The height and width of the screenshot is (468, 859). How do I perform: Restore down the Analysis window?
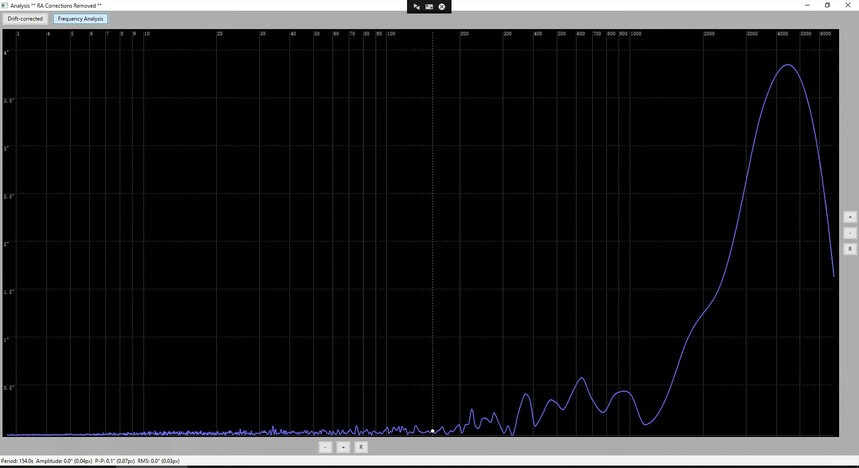[x=827, y=5]
